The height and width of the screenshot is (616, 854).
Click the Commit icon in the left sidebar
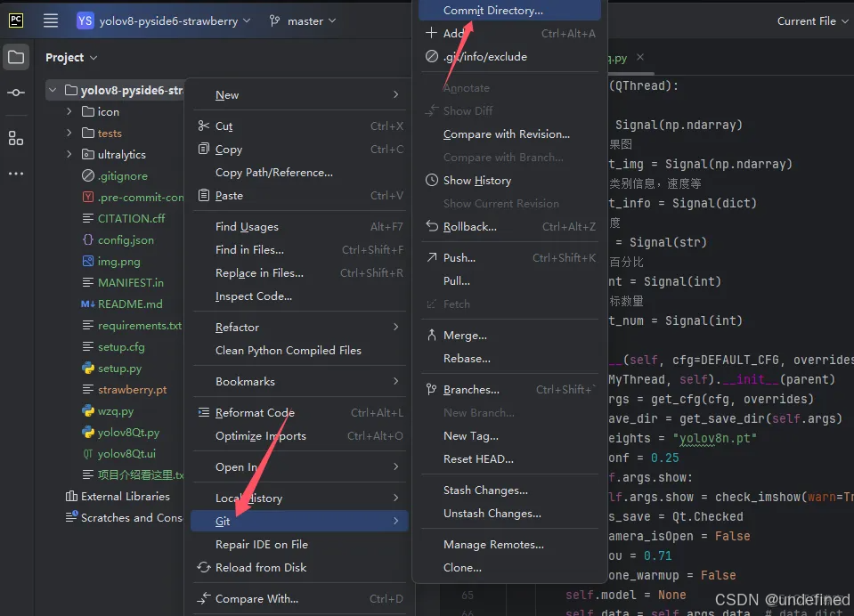15,92
